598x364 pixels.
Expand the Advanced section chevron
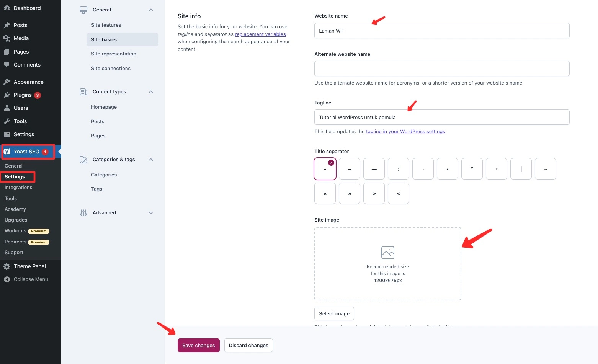click(151, 213)
